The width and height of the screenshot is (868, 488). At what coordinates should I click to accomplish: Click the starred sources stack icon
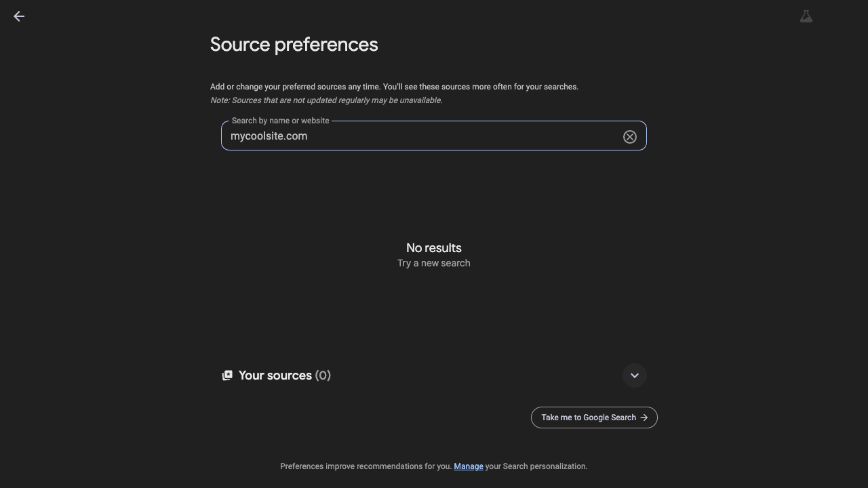[x=227, y=375]
